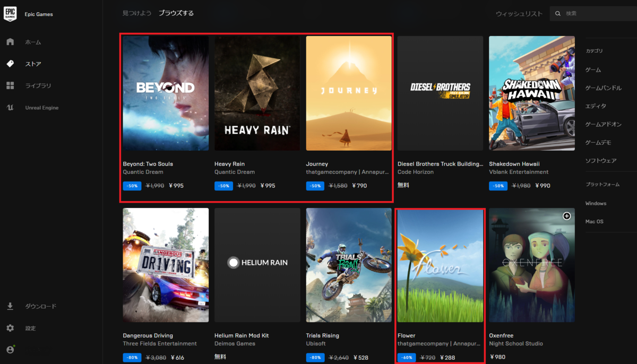Filter by Windows platform
The height and width of the screenshot is (364, 637).
pyautogui.click(x=596, y=203)
